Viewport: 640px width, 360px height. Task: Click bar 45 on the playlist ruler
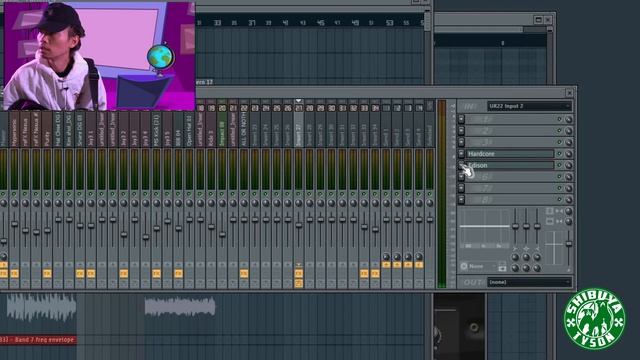click(x=321, y=23)
